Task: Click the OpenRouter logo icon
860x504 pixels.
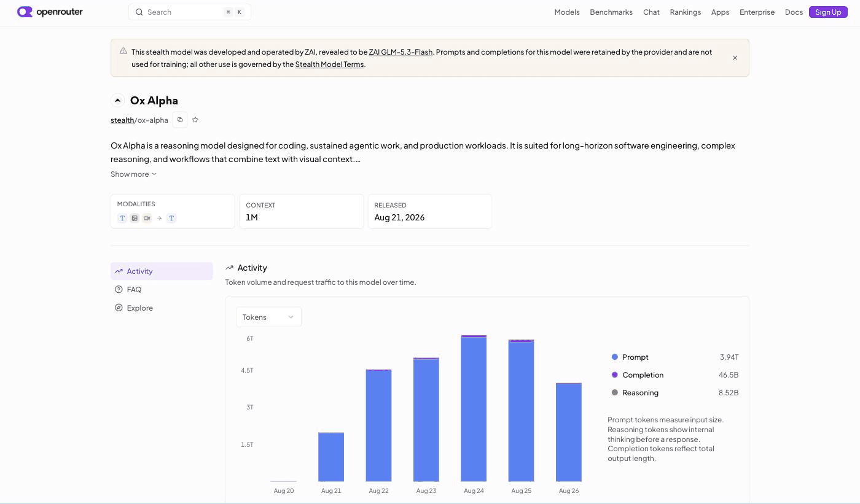Action: click(25, 12)
